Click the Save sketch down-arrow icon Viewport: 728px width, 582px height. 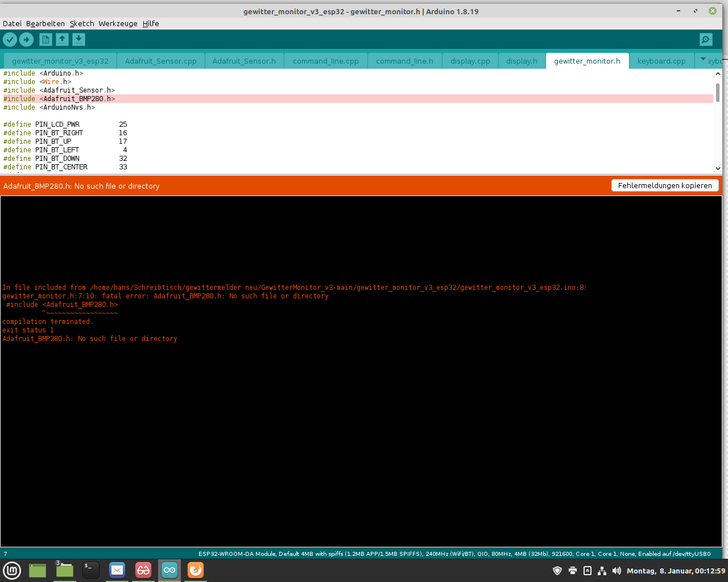[78, 39]
